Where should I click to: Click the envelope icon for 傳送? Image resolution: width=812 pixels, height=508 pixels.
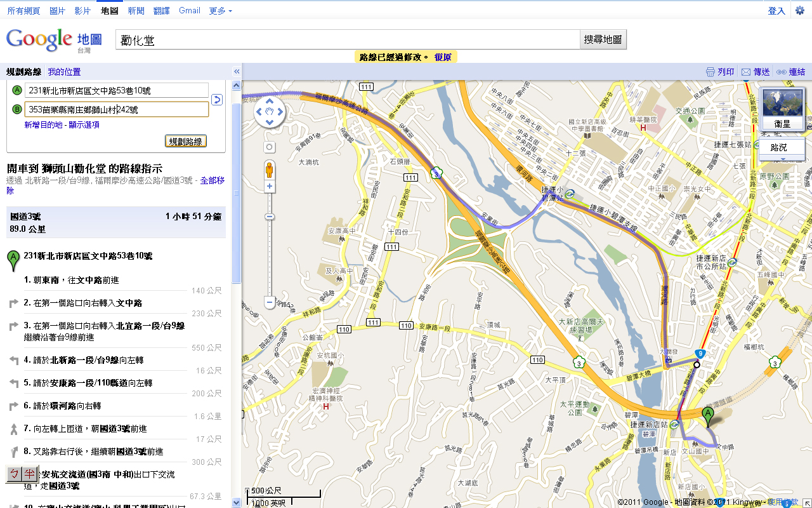point(746,72)
